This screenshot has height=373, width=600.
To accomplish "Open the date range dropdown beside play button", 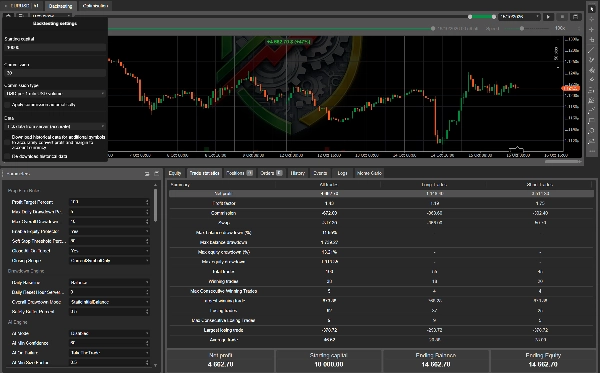I will (520, 17).
